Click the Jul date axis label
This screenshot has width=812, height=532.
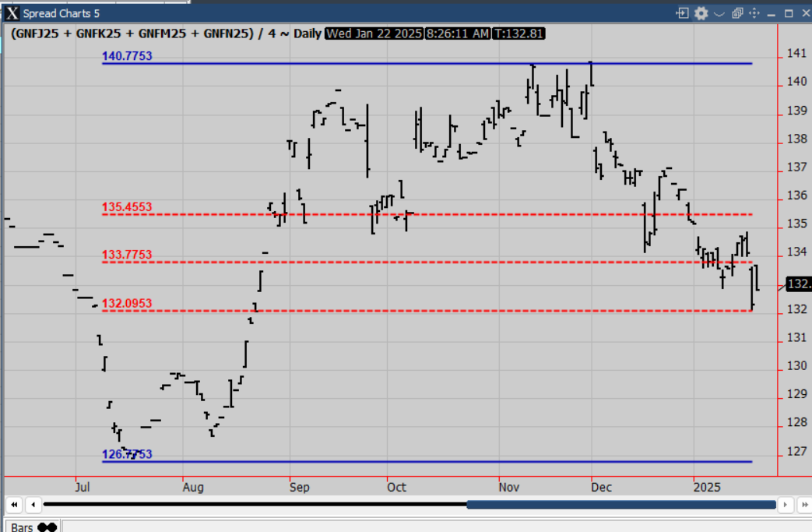(83, 488)
